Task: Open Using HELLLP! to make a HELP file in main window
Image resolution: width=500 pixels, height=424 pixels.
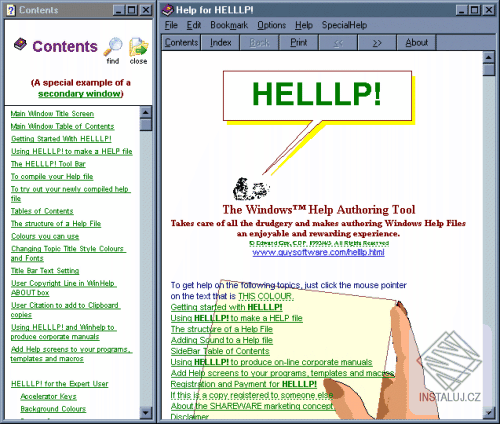Action: [x=236, y=318]
